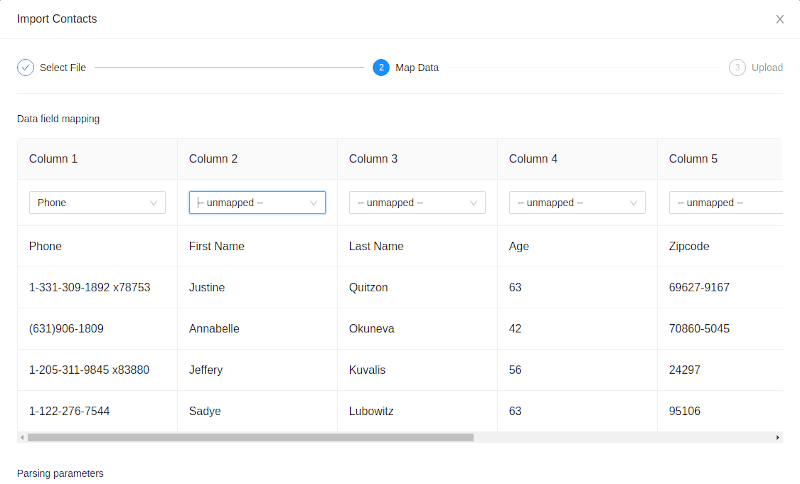Close the Import Contacts dialog
The width and height of the screenshot is (800, 484).
[780, 19]
